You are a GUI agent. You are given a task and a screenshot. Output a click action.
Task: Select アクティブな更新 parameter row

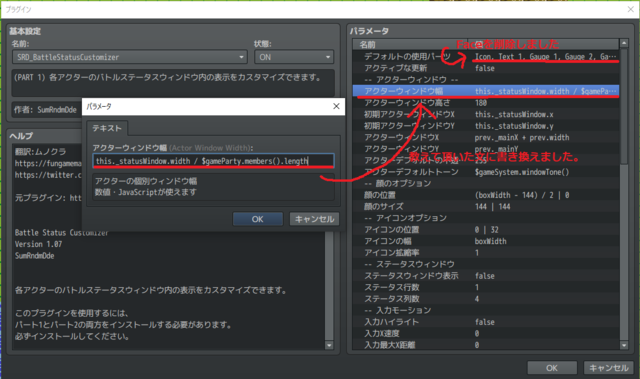pyautogui.click(x=486, y=68)
